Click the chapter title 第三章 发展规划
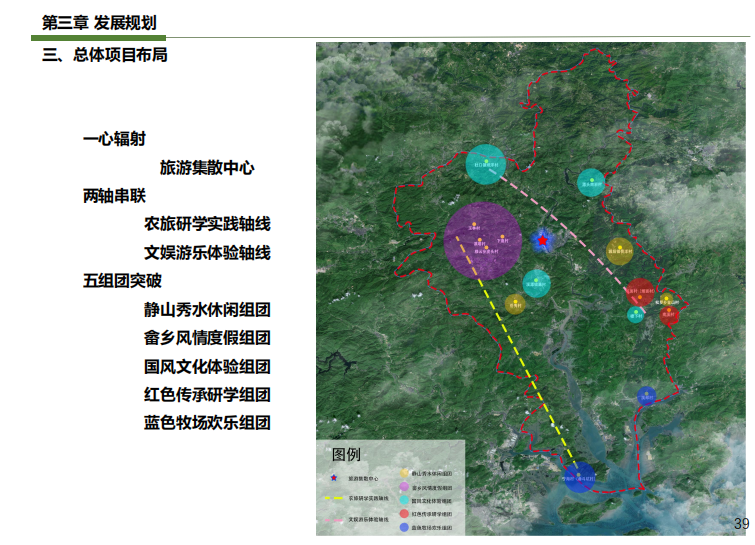Screen dimensions: 755x545 [x=99, y=23]
